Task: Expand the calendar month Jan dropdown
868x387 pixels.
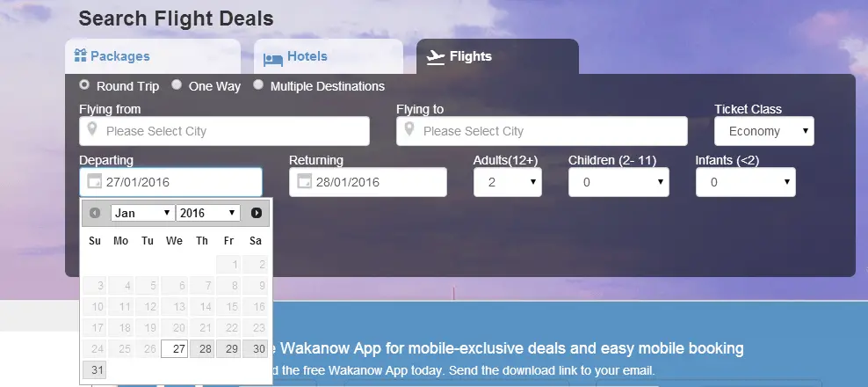Action: 143,213
